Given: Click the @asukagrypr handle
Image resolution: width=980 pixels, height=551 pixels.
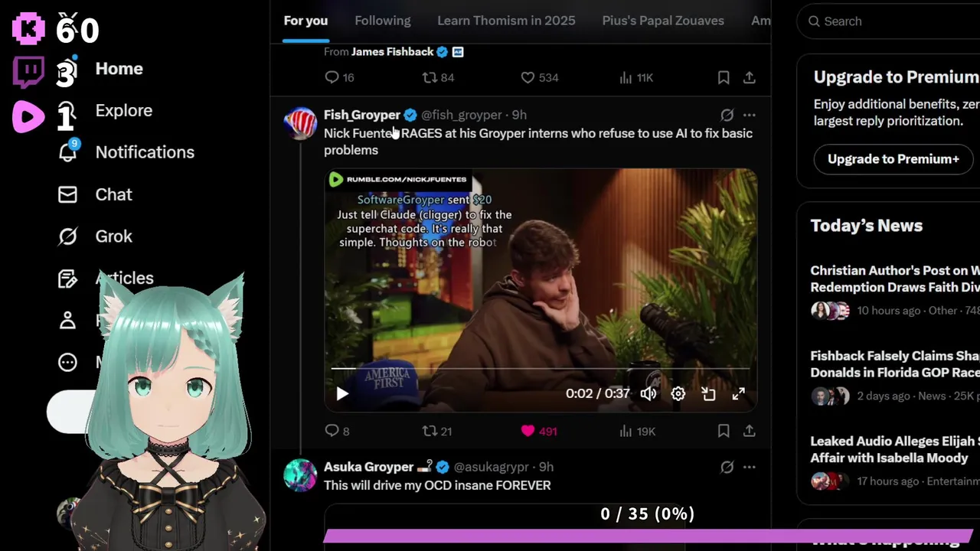Looking at the screenshot, I should pos(491,467).
